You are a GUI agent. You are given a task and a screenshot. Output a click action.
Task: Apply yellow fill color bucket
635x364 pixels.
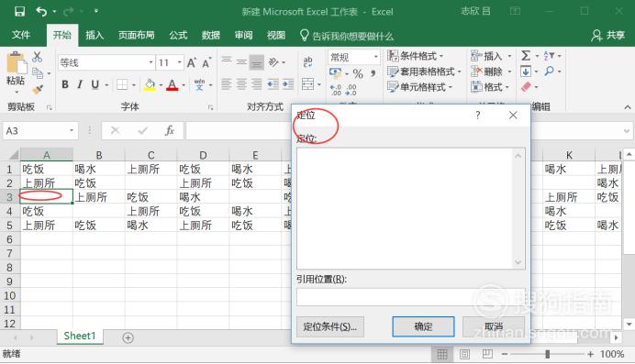tap(150, 85)
